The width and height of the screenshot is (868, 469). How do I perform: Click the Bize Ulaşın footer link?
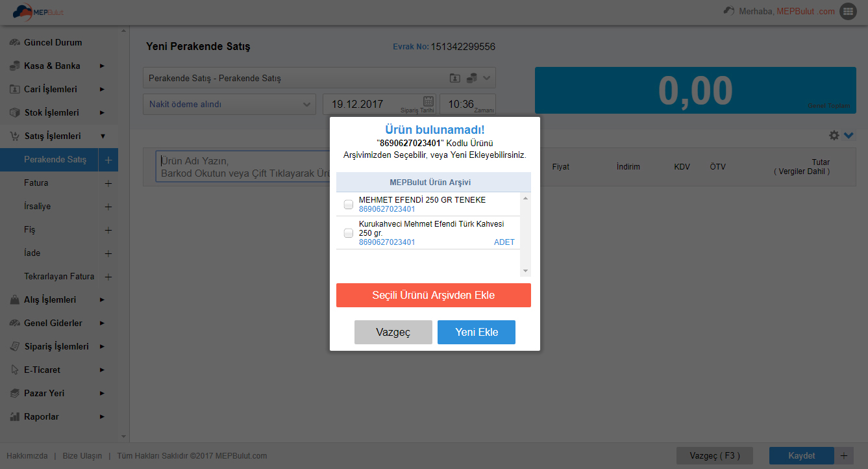coord(82,456)
